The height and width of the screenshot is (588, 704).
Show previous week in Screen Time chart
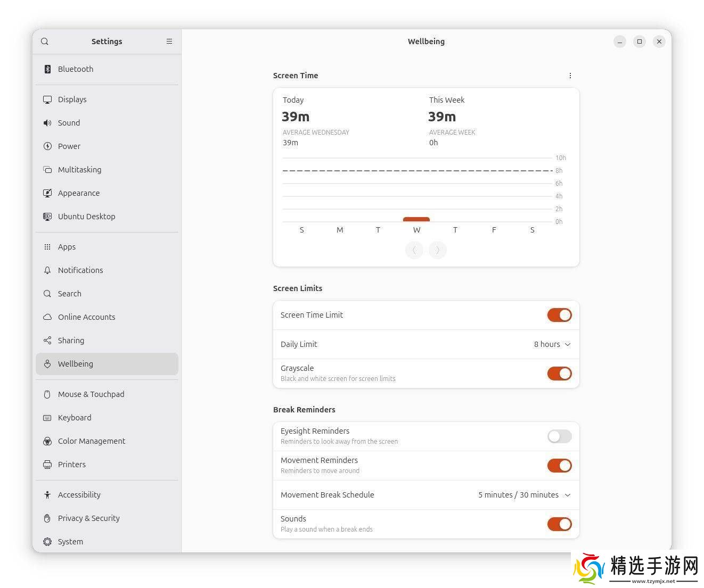[x=414, y=250]
